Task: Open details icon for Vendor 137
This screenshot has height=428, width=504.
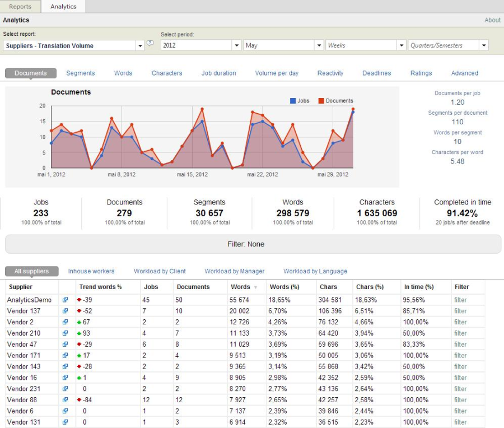Action: [x=65, y=311]
